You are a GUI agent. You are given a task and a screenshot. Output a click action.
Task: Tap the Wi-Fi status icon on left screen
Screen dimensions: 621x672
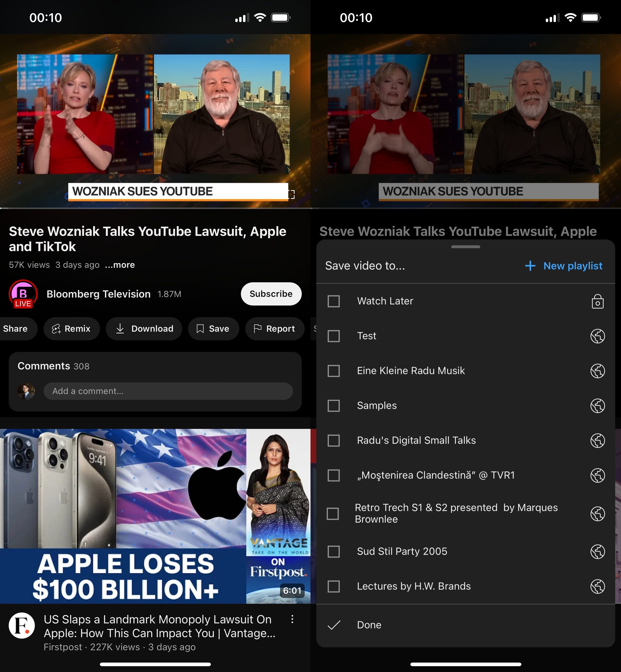[260, 17]
